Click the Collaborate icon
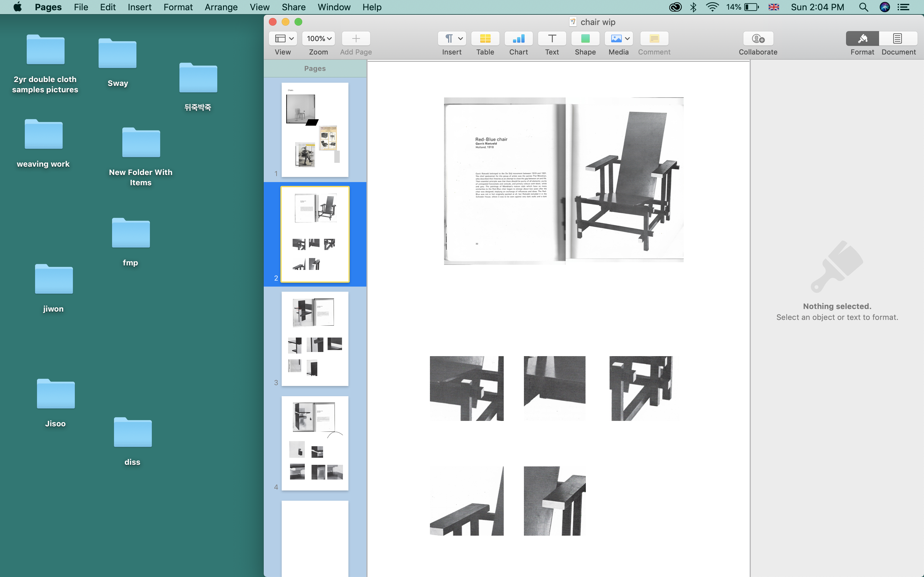 [x=758, y=38]
